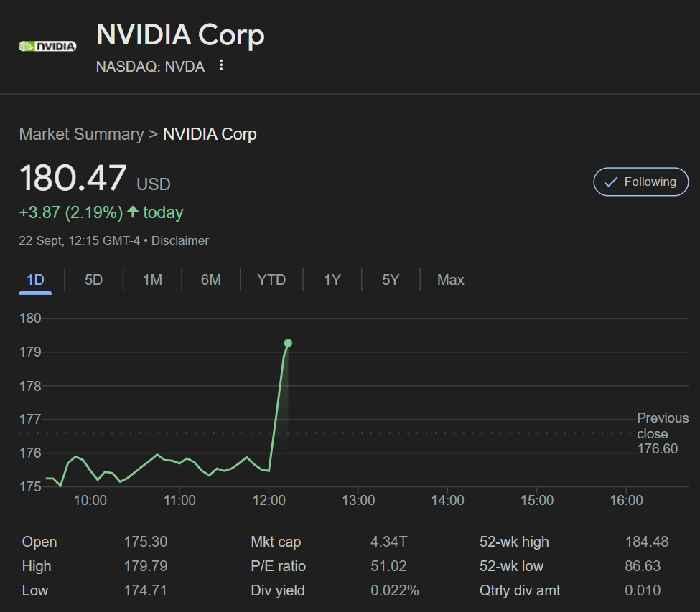Select the YTD chart tab

tap(271, 280)
